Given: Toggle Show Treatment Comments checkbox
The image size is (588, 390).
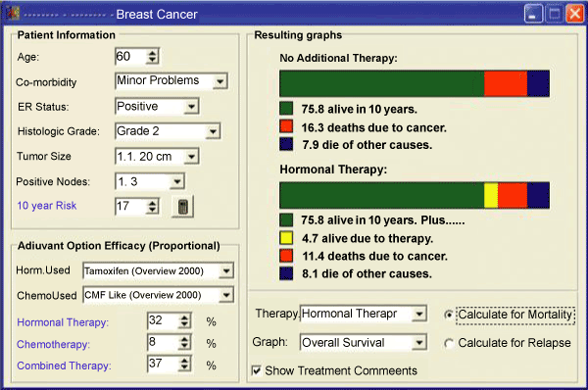Looking at the screenshot, I should [x=256, y=370].
